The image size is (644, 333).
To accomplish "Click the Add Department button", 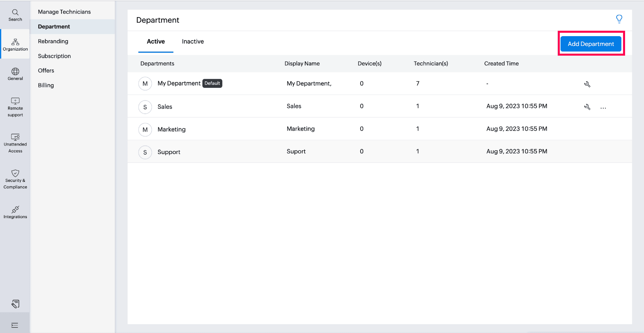I will pos(591,44).
